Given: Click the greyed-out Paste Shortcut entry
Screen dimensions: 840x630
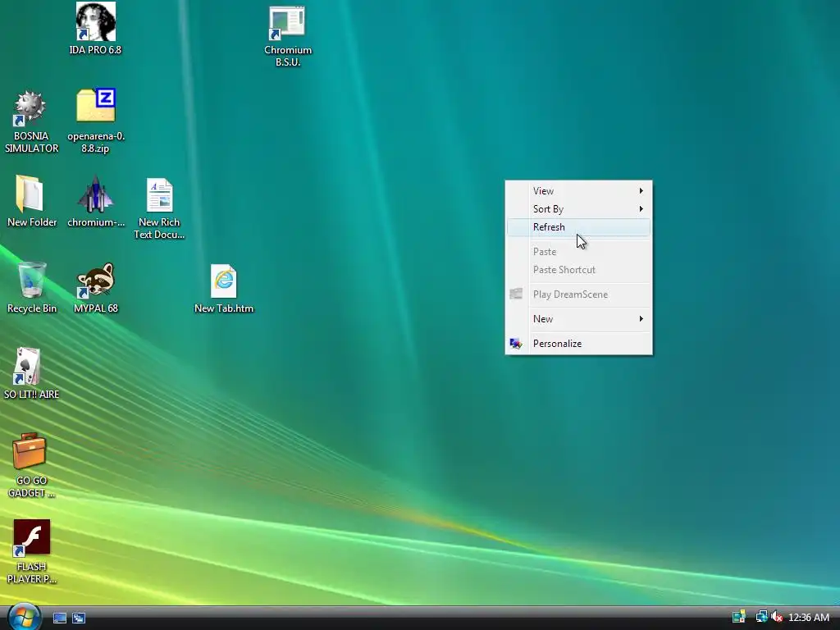Looking at the screenshot, I should (x=578, y=270).
